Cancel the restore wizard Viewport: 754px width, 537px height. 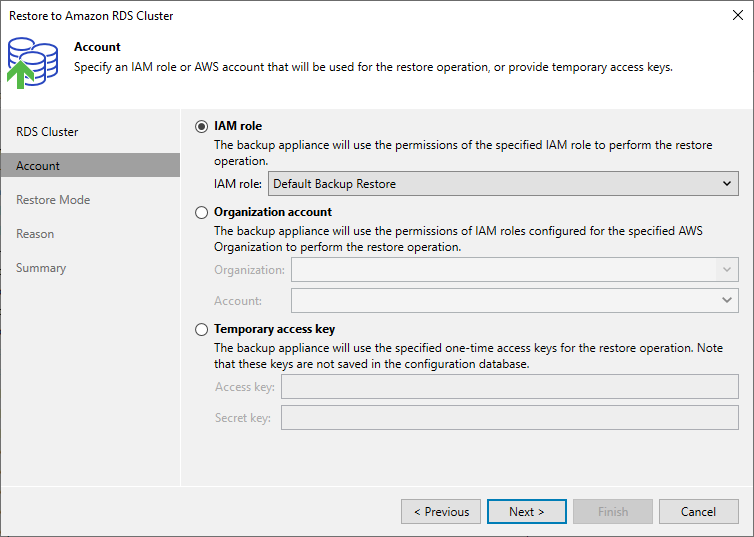point(699,512)
